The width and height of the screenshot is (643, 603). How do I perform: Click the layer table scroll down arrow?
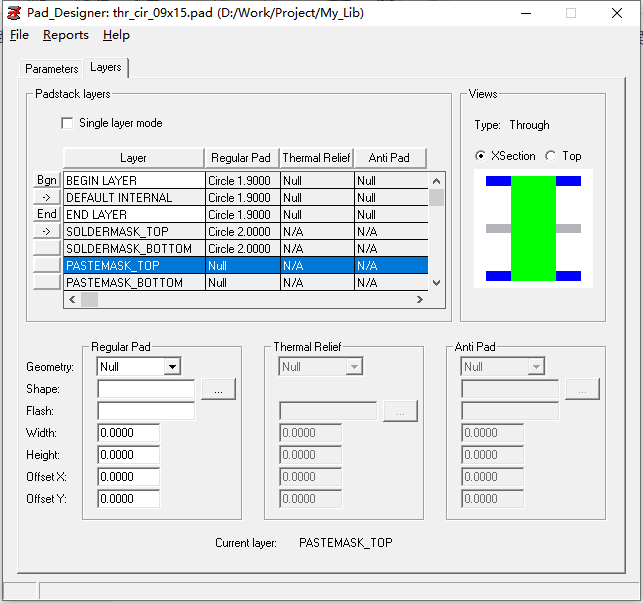click(x=436, y=283)
